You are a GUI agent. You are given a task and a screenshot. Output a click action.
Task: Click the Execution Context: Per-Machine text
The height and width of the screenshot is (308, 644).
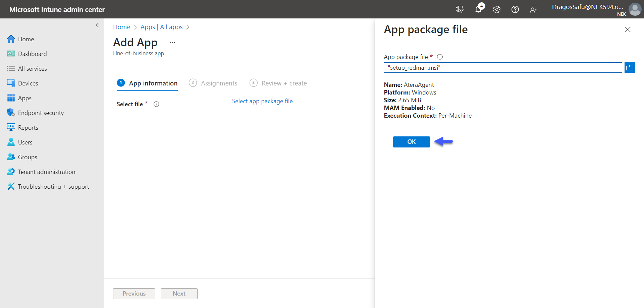pyautogui.click(x=428, y=116)
